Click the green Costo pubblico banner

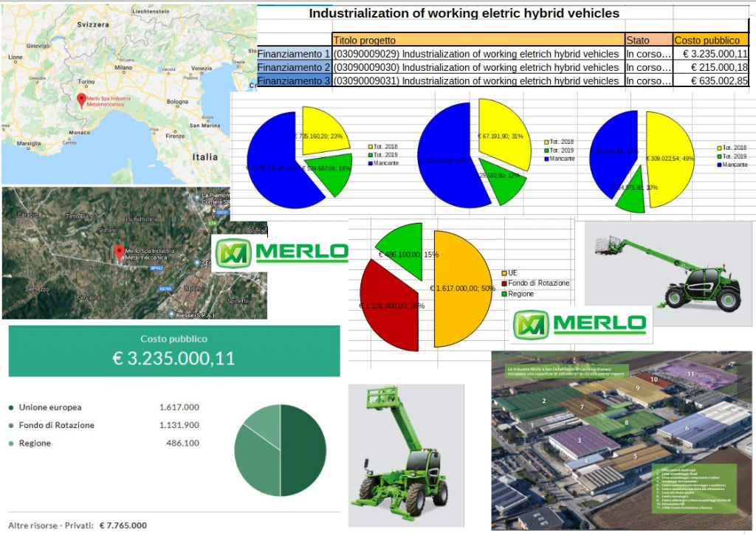pos(174,351)
